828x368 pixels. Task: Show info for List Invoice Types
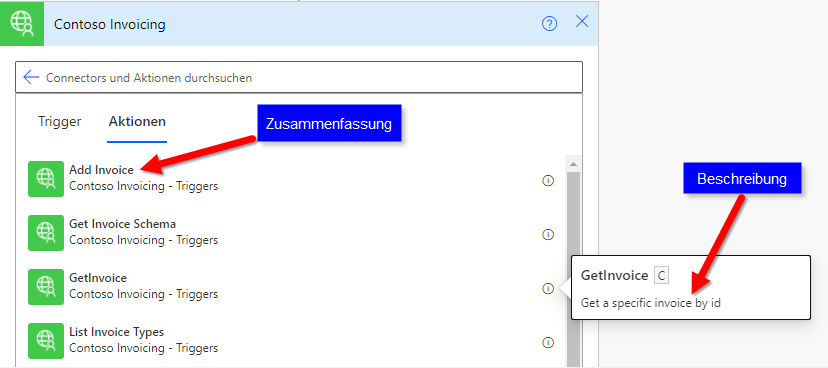(548, 343)
